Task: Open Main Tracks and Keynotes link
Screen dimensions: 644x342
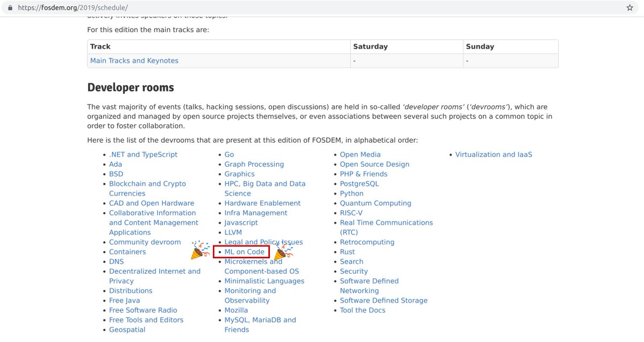Action: click(134, 61)
